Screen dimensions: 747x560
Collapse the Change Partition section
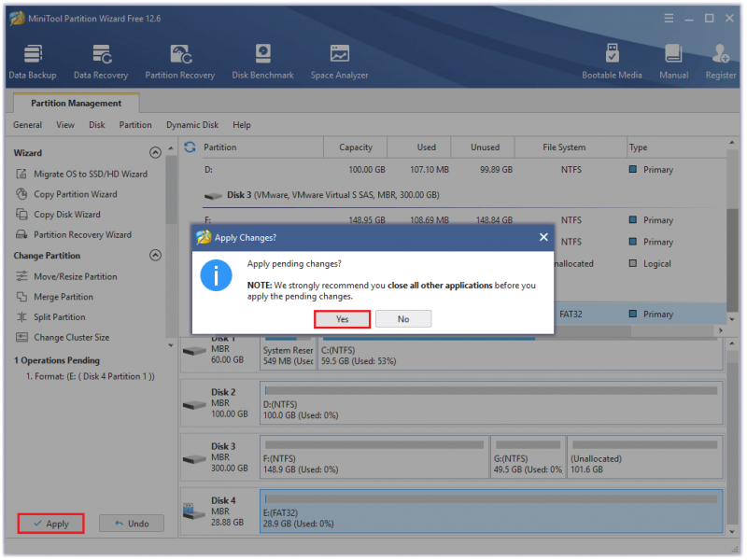[155, 255]
